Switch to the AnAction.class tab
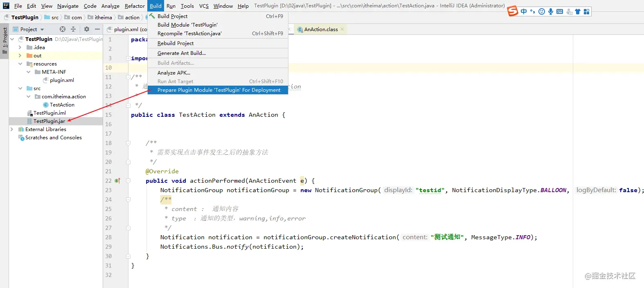The width and height of the screenshot is (644, 288). (x=321, y=29)
